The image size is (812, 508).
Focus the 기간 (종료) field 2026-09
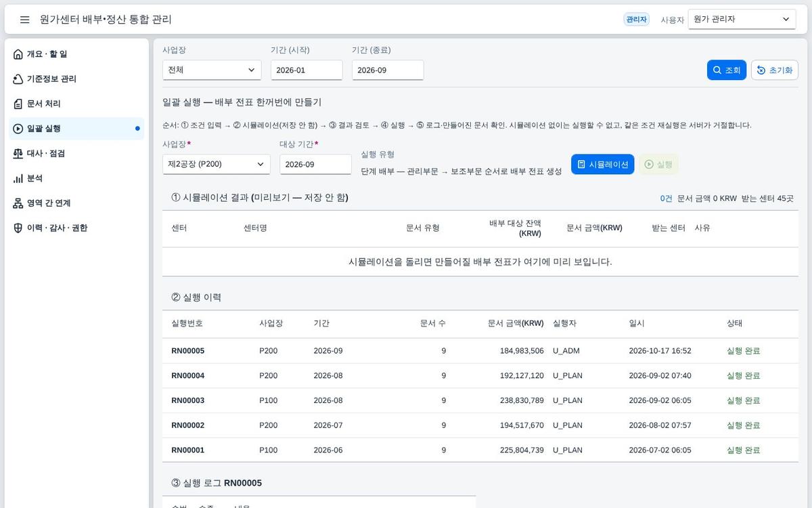(388, 70)
